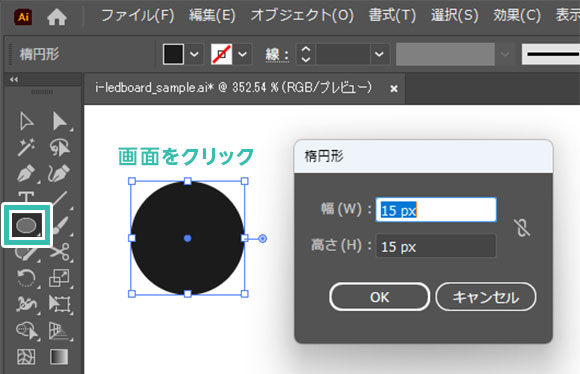Select the Lasso tool

(59, 148)
